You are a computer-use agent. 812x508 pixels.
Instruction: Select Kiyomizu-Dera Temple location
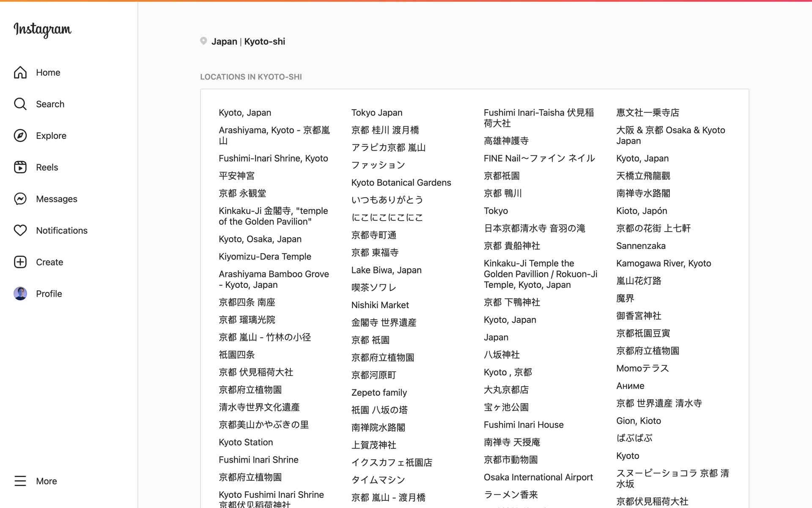pyautogui.click(x=265, y=257)
